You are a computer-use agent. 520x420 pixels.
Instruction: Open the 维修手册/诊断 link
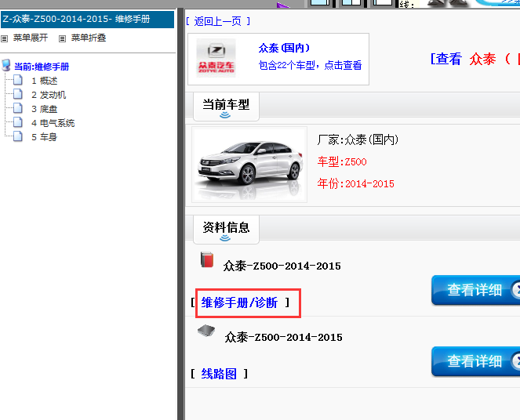pos(239,302)
